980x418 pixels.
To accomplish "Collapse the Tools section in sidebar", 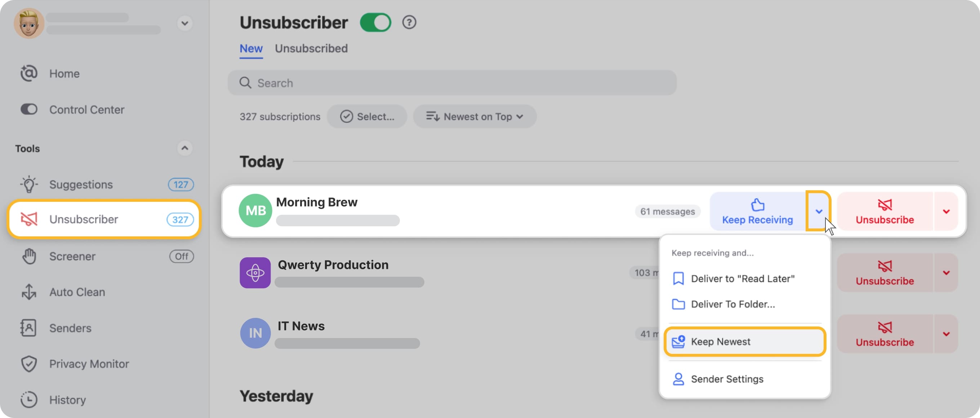I will coord(185,148).
